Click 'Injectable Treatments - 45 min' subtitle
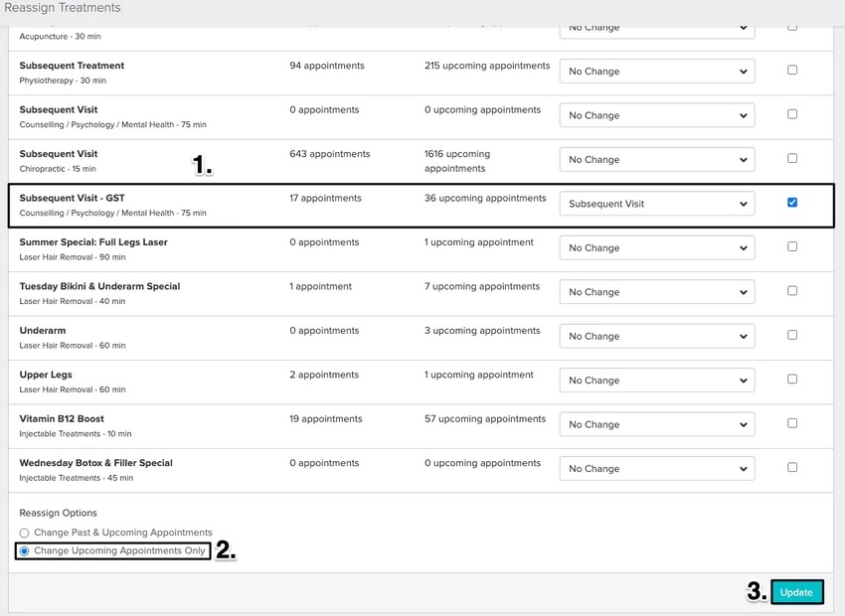Image resolution: width=845 pixels, height=616 pixels. click(76, 478)
